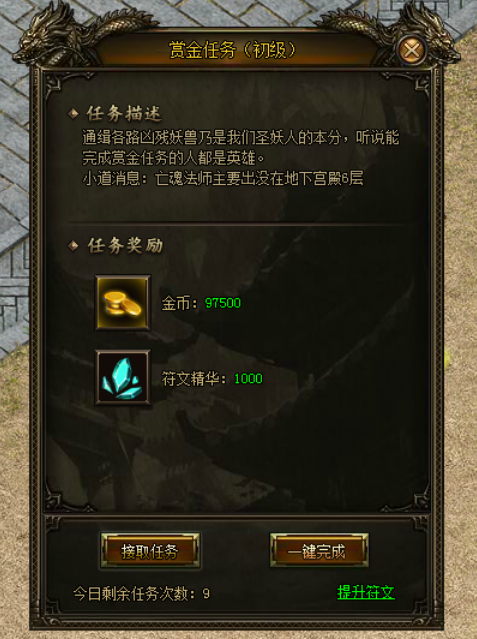Select the 任务描述 section heading

[124, 114]
